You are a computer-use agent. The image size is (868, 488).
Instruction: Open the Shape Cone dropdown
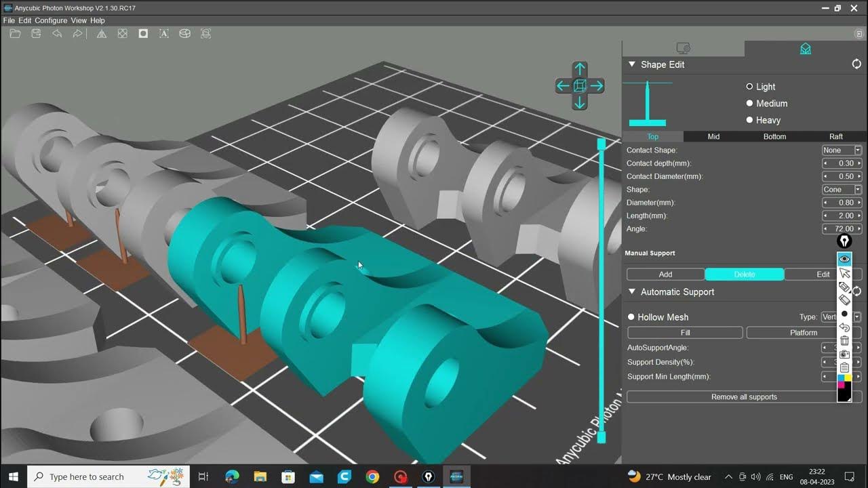pyautogui.click(x=842, y=190)
